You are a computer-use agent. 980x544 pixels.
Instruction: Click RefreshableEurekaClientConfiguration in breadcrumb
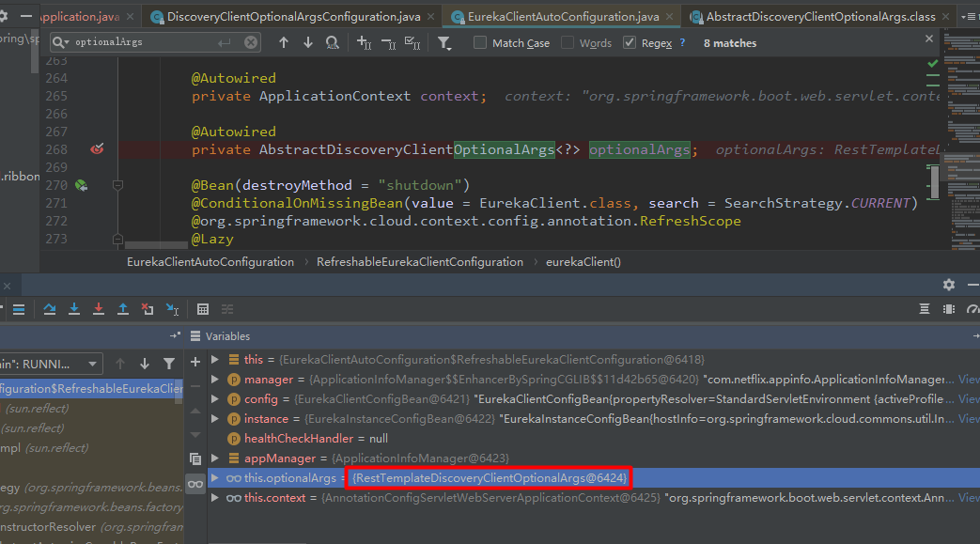[419, 262]
